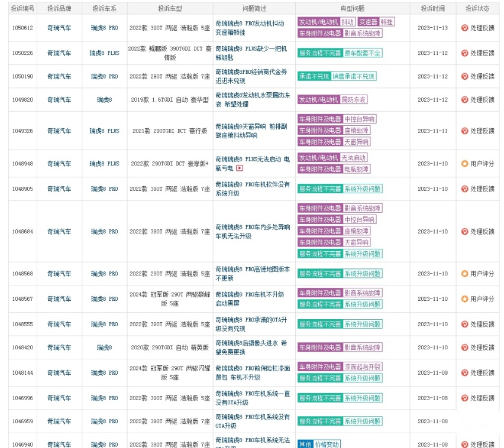Click model 2020款 290TGDI 自动 精英版
The image size is (504, 448).
tap(170, 348)
